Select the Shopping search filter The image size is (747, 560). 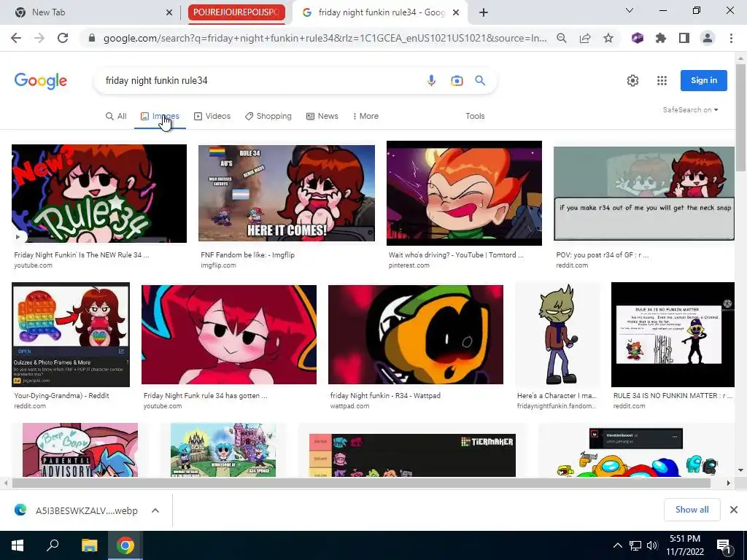268,116
